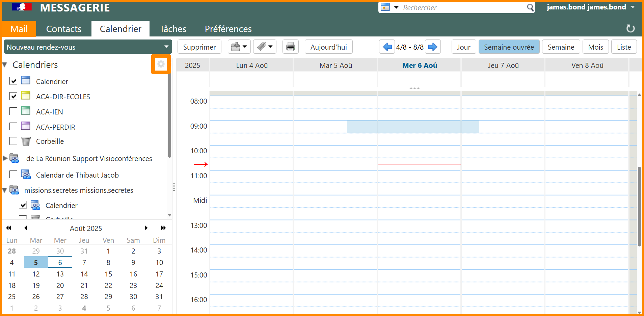Open the calendars gear settings icon
Viewport: 644px width, 316px height.
161,64
